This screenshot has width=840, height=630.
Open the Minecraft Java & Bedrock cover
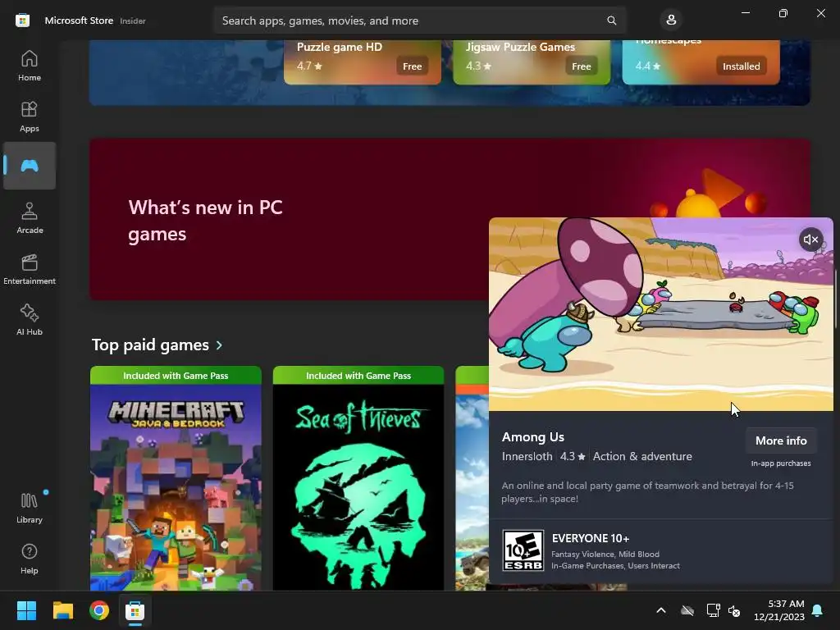176,487
